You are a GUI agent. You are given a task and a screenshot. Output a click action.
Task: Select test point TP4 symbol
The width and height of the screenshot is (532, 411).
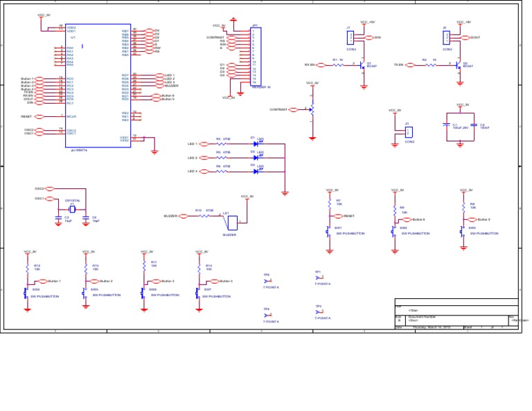[x=267, y=315]
